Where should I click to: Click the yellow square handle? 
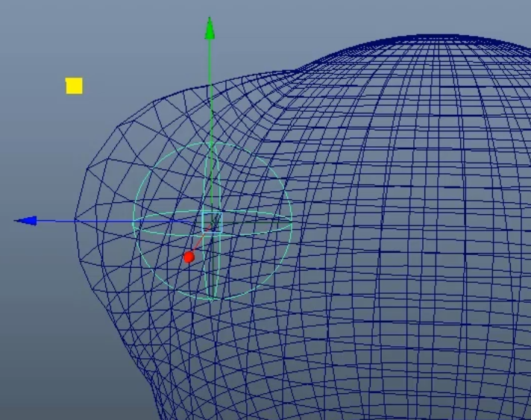74,86
